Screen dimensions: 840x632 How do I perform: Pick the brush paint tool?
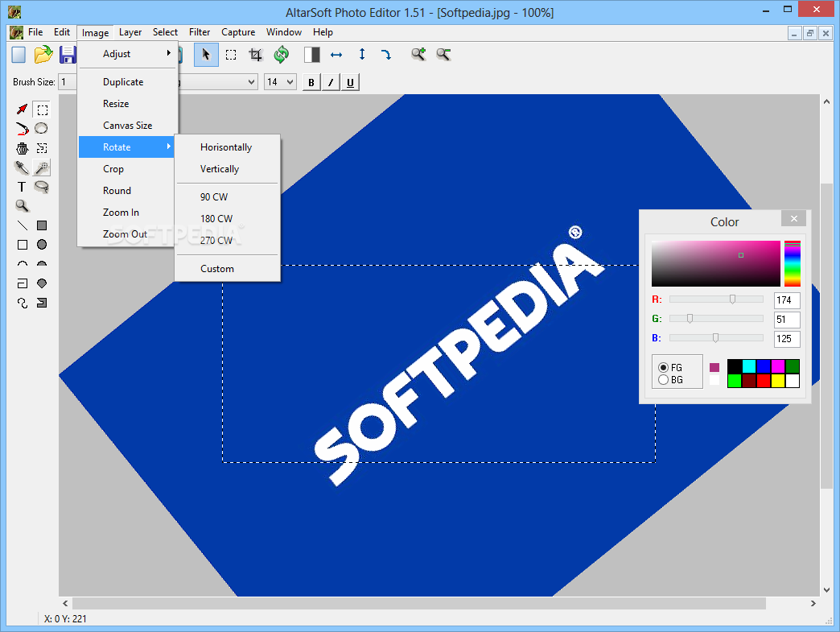(22, 129)
